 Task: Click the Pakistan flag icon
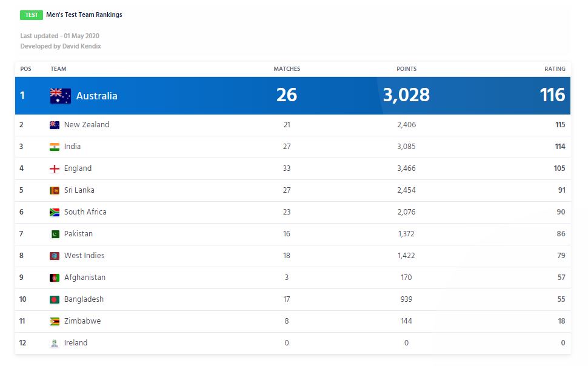55,234
